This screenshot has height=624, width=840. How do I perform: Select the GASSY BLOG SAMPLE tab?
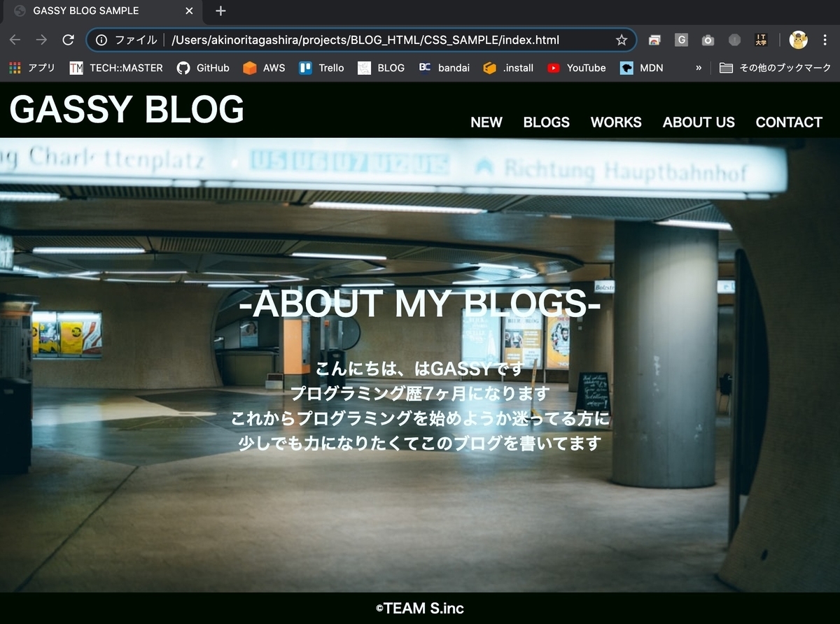click(x=101, y=11)
